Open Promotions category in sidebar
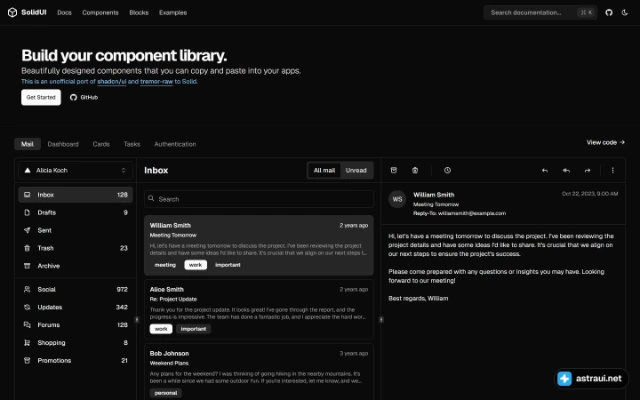Image resolution: width=640 pixels, height=400 pixels. [75, 360]
